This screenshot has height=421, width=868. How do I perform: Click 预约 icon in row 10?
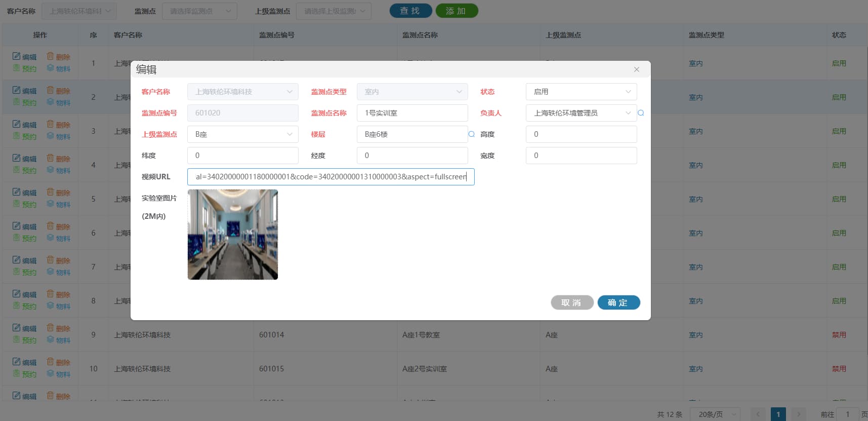(x=17, y=373)
